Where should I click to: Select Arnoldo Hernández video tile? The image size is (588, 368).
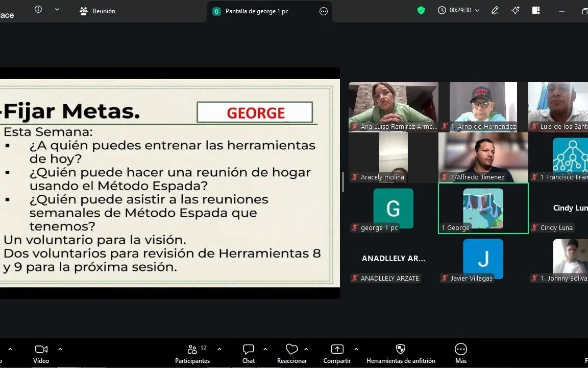(483, 107)
